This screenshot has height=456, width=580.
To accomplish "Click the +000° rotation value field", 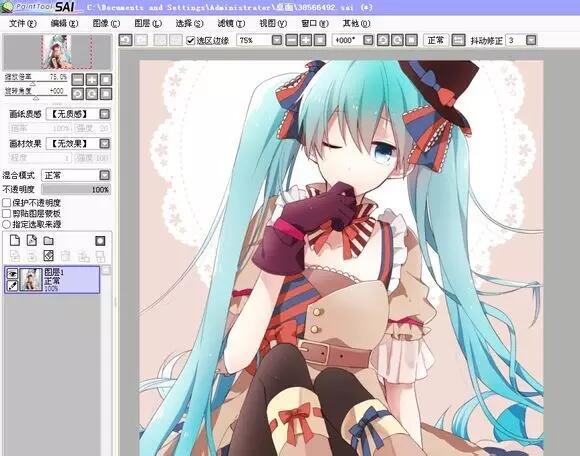I will tap(347, 40).
